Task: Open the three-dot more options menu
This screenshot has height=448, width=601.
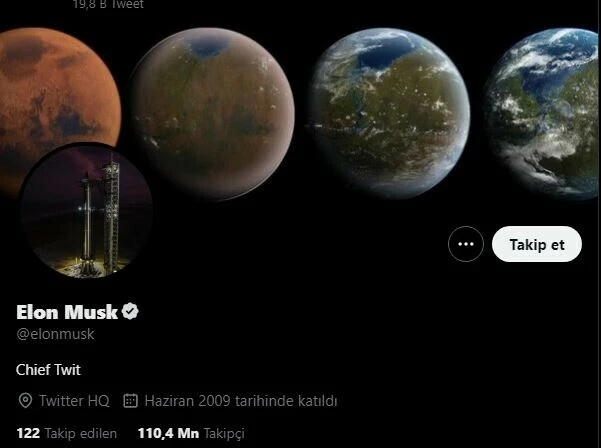Action: (466, 244)
